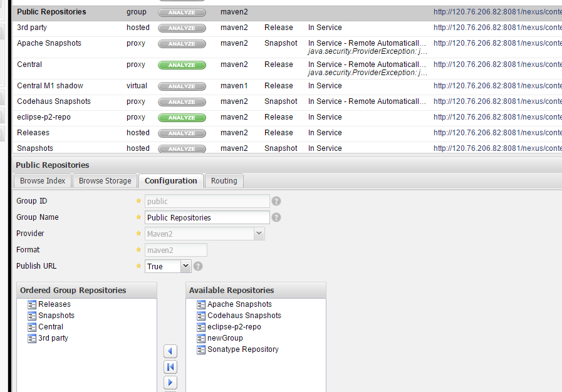Open the 3rd party repository URL link
The width and height of the screenshot is (562, 392).
pyautogui.click(x=497, y=28)
